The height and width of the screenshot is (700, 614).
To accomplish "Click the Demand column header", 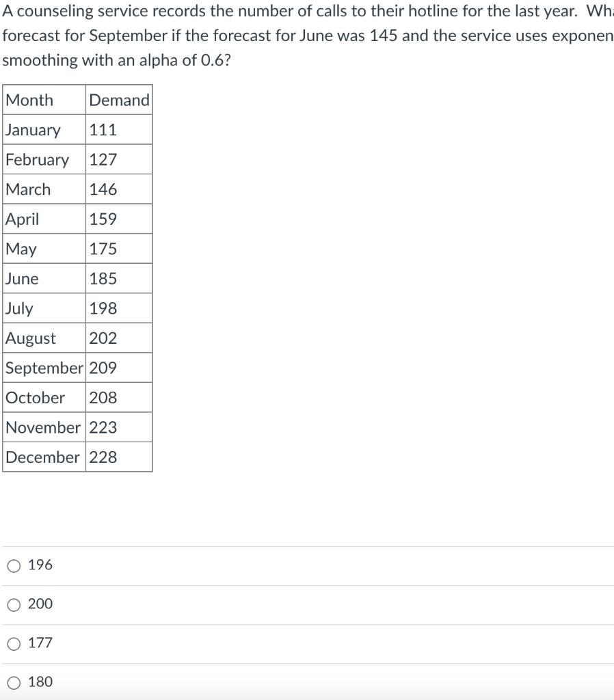I will (118, 100).
